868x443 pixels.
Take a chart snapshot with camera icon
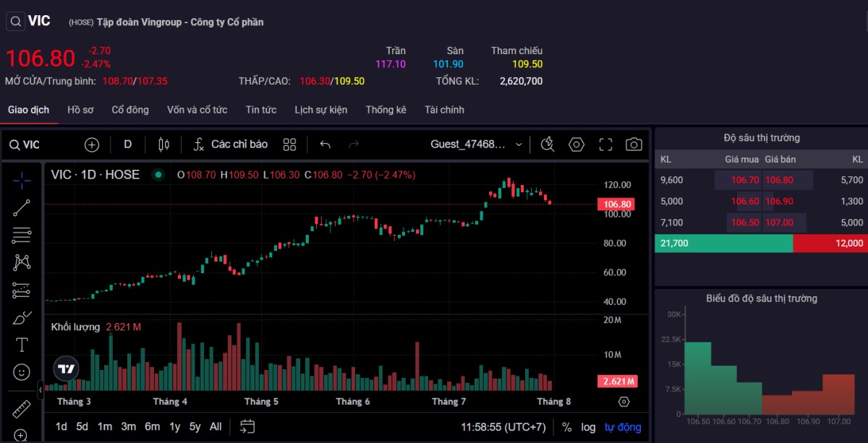click(634, 145)
